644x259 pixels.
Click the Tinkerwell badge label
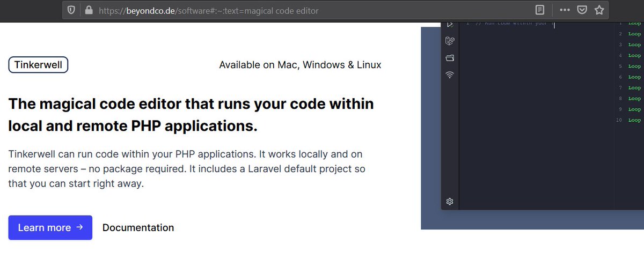tap(38, 65)
